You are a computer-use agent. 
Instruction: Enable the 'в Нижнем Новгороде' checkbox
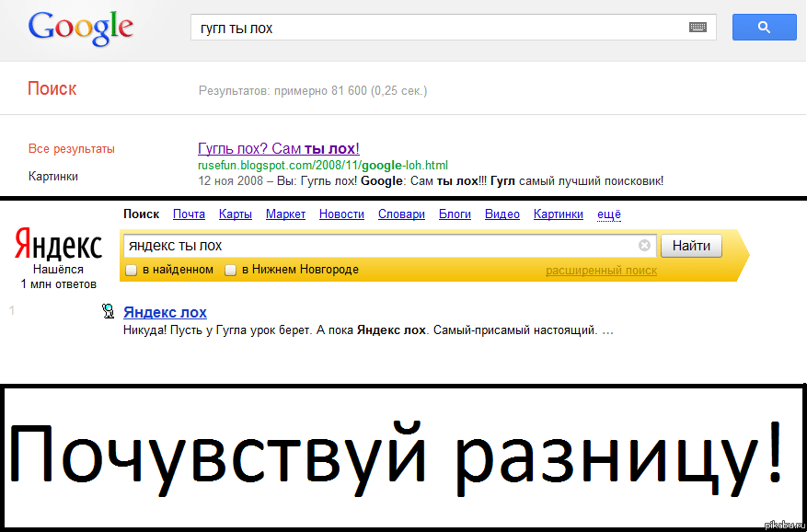tap(231, 270)
